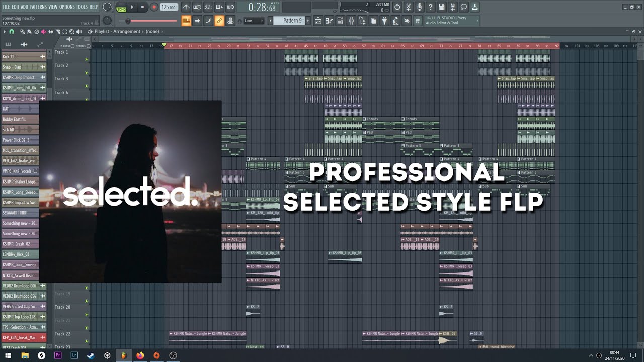Click the Play button in transport
Viewport: 644px width, 362px height.
pos(132,7)
